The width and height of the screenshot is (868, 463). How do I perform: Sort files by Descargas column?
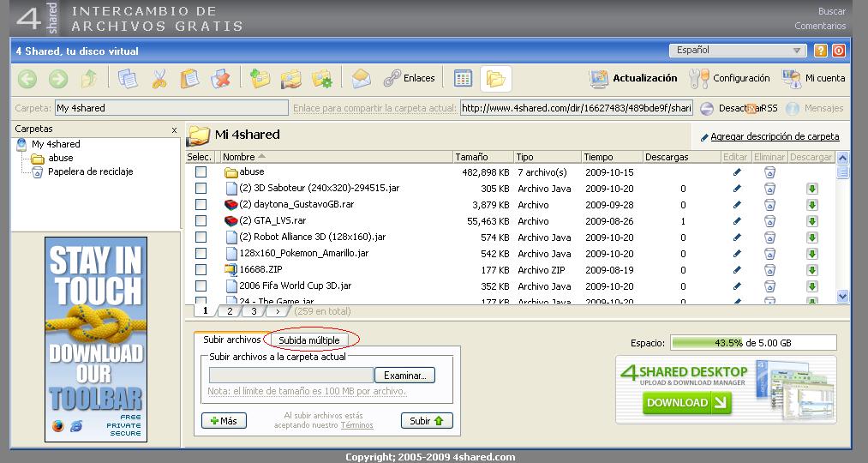[681, 157]
